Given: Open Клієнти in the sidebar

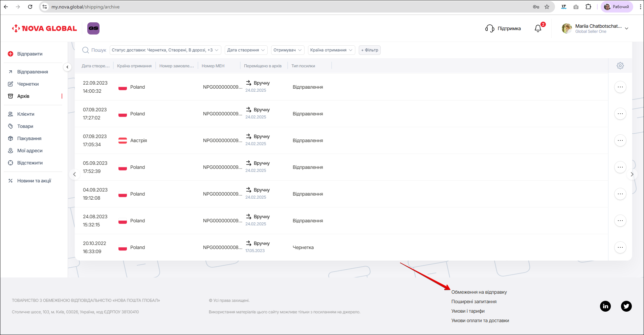Looking at the screenshot, I should pyautogui.click(x=26, y=114).
